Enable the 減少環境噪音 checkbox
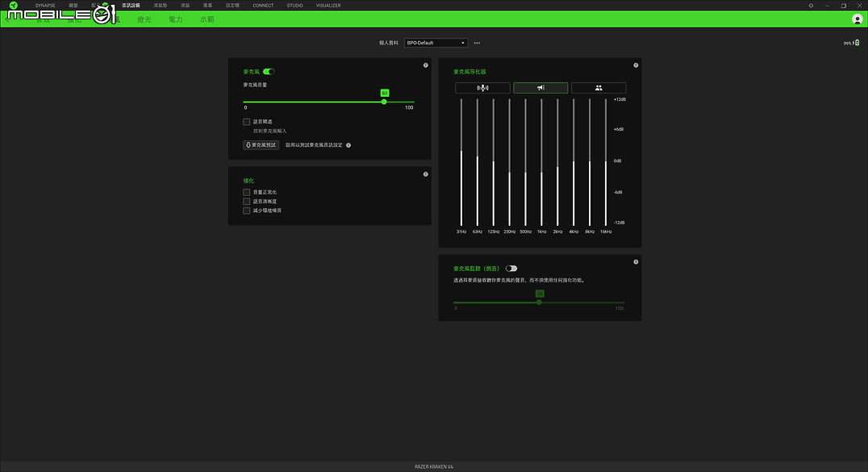The width and height of the screenshot is (868, 472). click(x=246, y=211)
